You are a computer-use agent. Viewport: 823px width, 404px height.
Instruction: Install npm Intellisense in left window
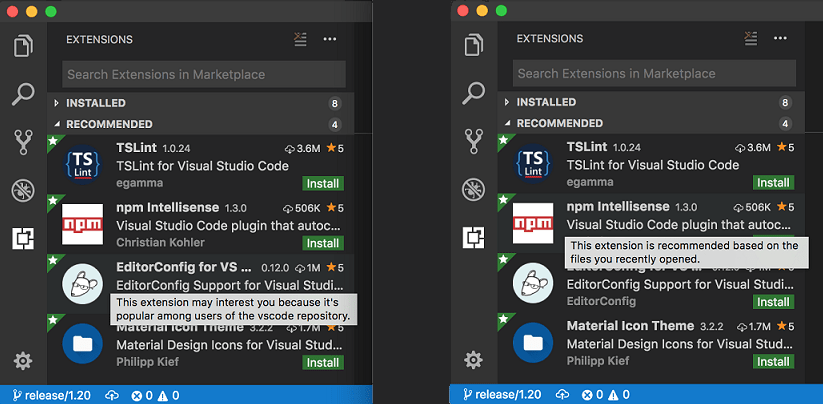323,243
